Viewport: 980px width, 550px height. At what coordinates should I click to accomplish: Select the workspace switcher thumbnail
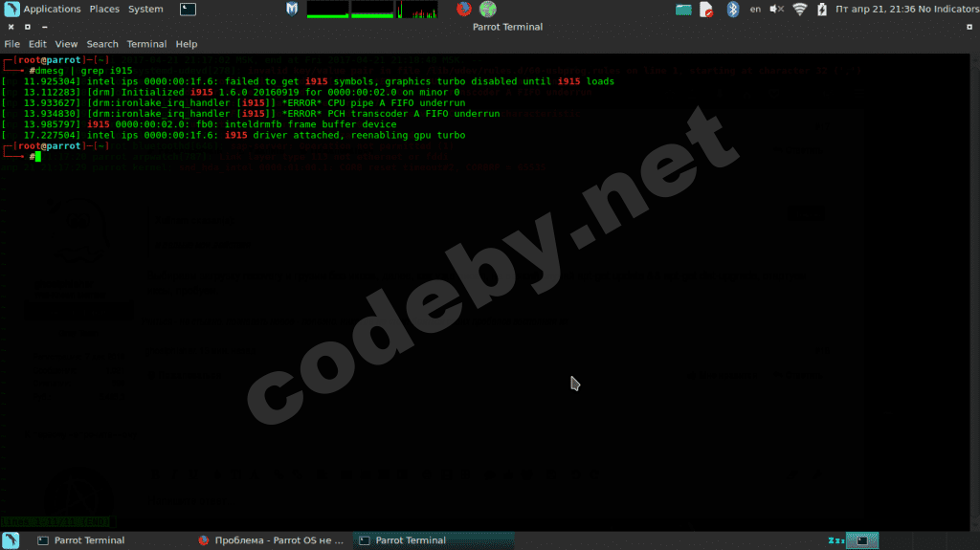point(862,540)
